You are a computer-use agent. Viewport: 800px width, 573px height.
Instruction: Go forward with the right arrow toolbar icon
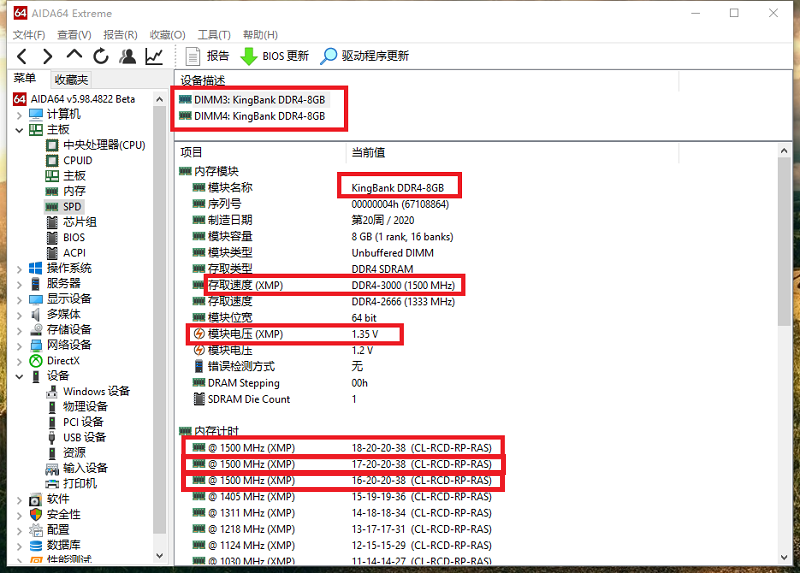pos(47,56)
